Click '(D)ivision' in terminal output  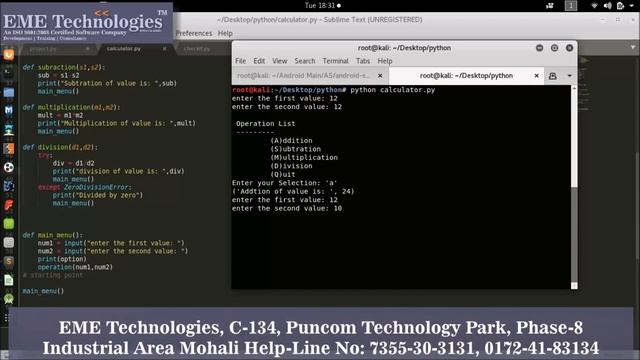291,166
